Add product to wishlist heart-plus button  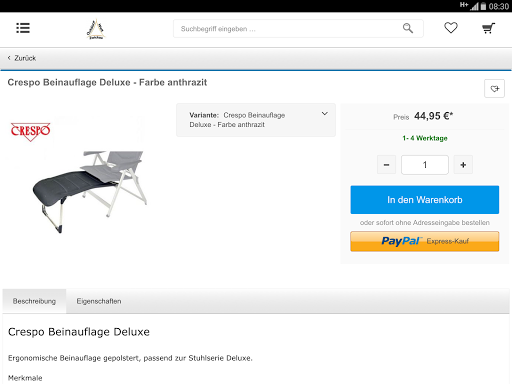[494, 89]
